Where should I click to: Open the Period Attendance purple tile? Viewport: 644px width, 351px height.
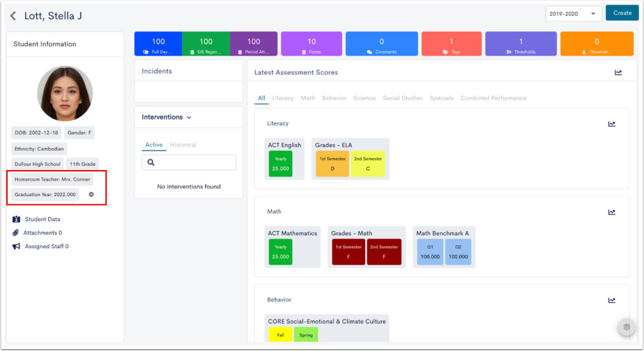[x=253, y=44]
